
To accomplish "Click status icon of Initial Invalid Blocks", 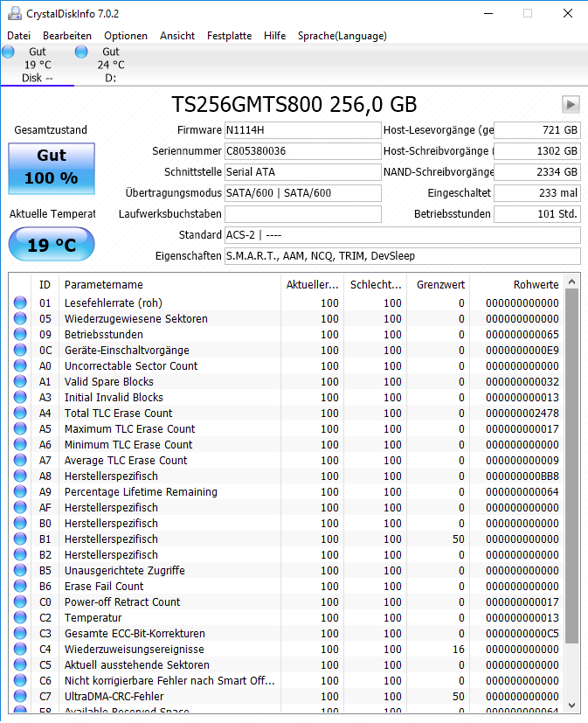I will tap(20, 397).
